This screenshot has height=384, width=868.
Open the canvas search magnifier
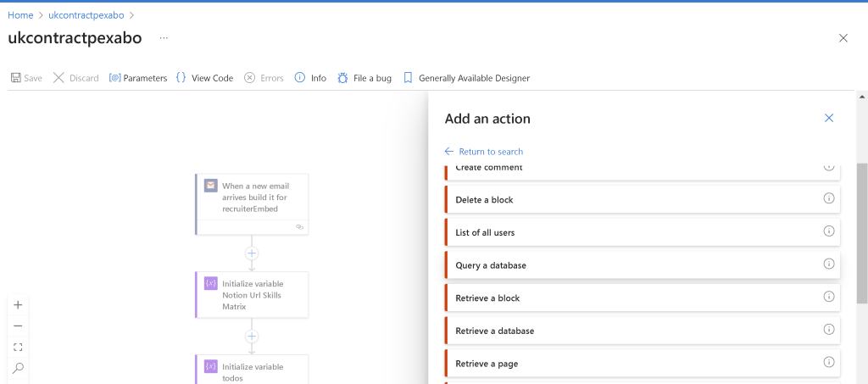pyautogui.click(x=18, y=368)
